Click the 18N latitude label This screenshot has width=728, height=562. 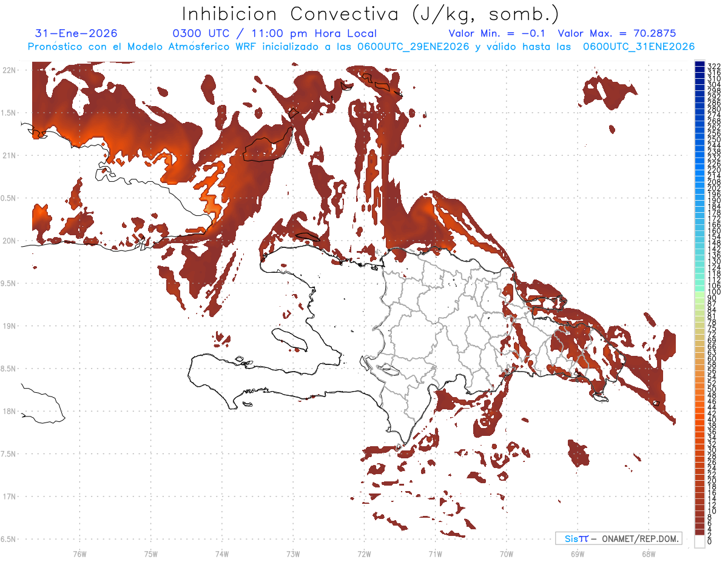pyautogui.click(x=8, y=411)
